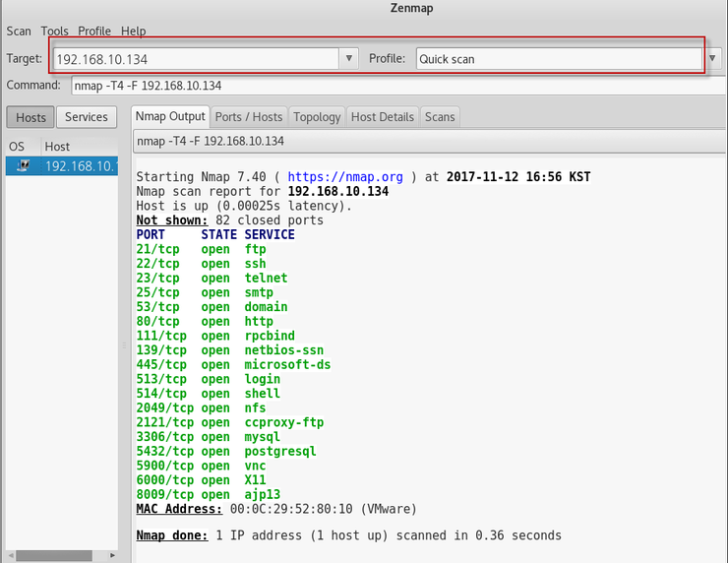Click the 22/tcp open ssh line
728x563 pixels.
pos(201,264)
